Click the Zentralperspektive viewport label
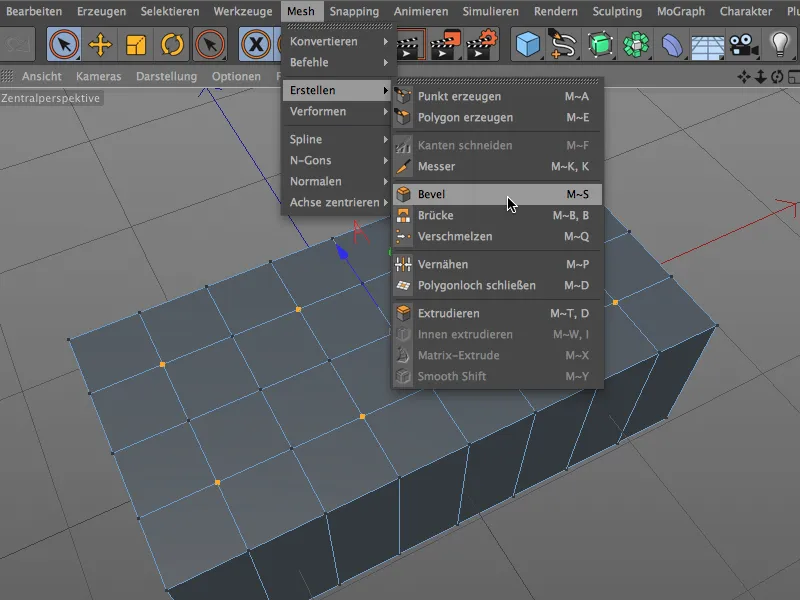Image resolution: width=800 pixels, height=600 pixels. pos(53,98)
